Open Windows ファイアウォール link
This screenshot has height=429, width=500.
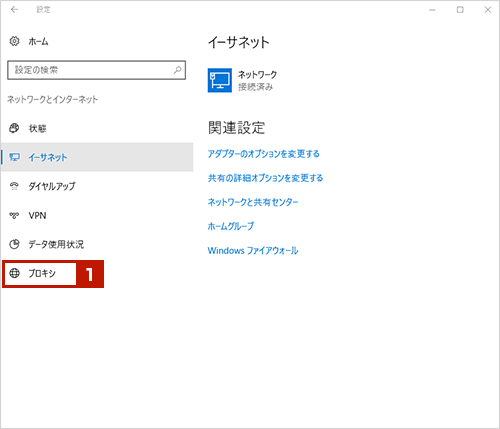coord(253,250)
